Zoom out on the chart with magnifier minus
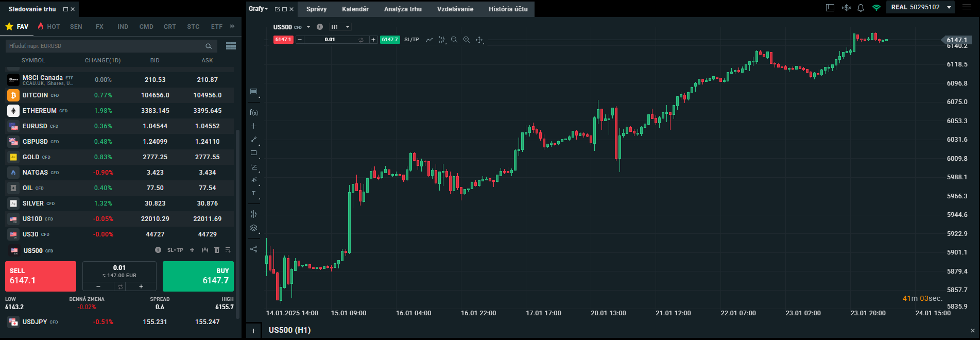 point(454,40)
